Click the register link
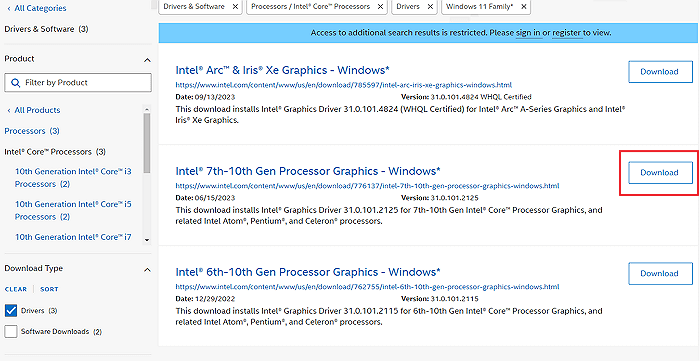The image size is (700, 361). pyautogui.click(x=567, y=33)
